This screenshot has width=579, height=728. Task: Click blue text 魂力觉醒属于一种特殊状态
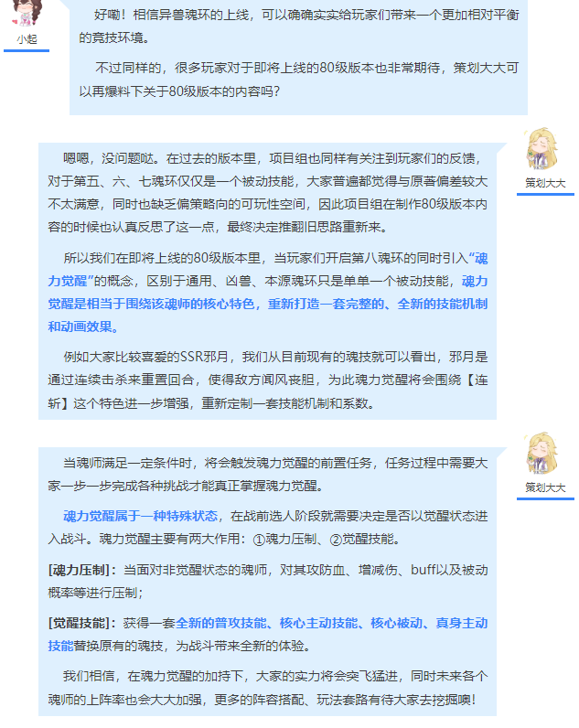pyautogui.click(x=140, y=516)
